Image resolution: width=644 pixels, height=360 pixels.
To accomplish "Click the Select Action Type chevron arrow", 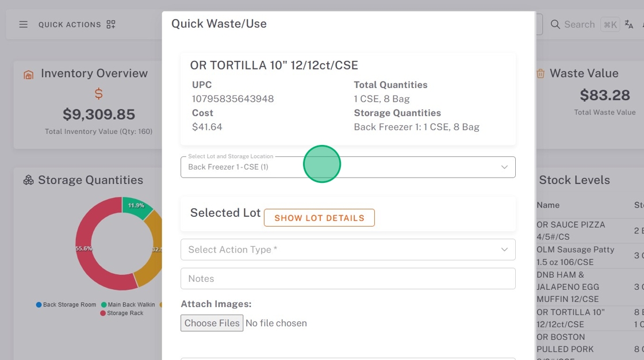I will 504,250.
